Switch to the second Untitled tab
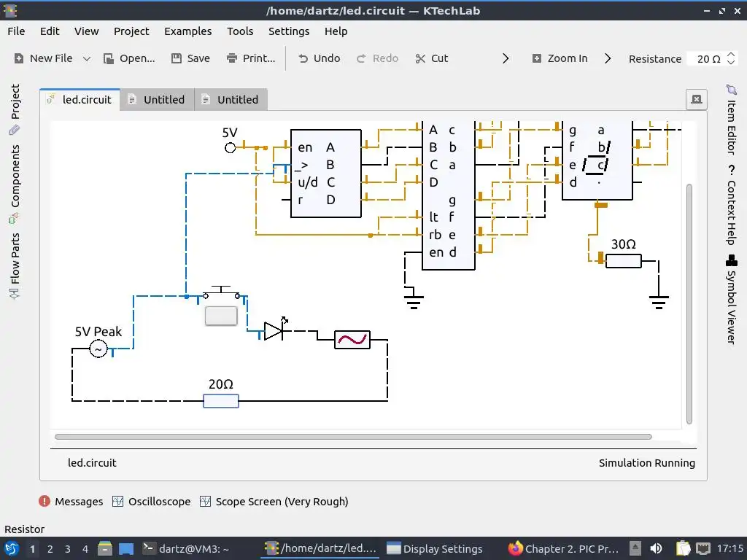Screen dimensions: 747x560 231,99
